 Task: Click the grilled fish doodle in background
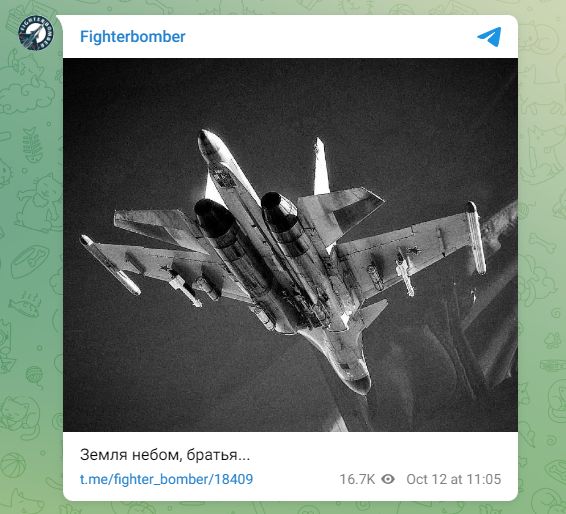pyautogui.click(x=25, y=304)
